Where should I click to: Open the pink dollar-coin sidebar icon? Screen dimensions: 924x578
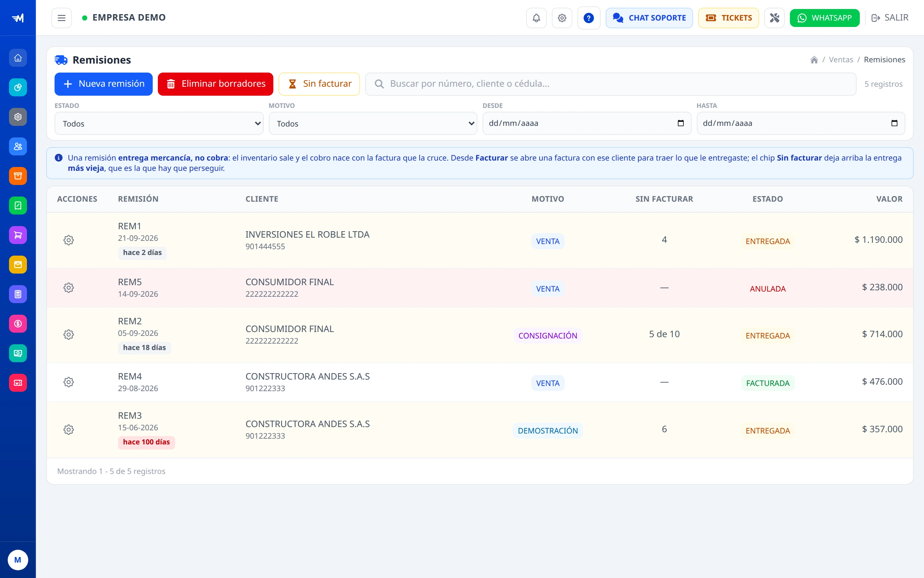[18, 324]
